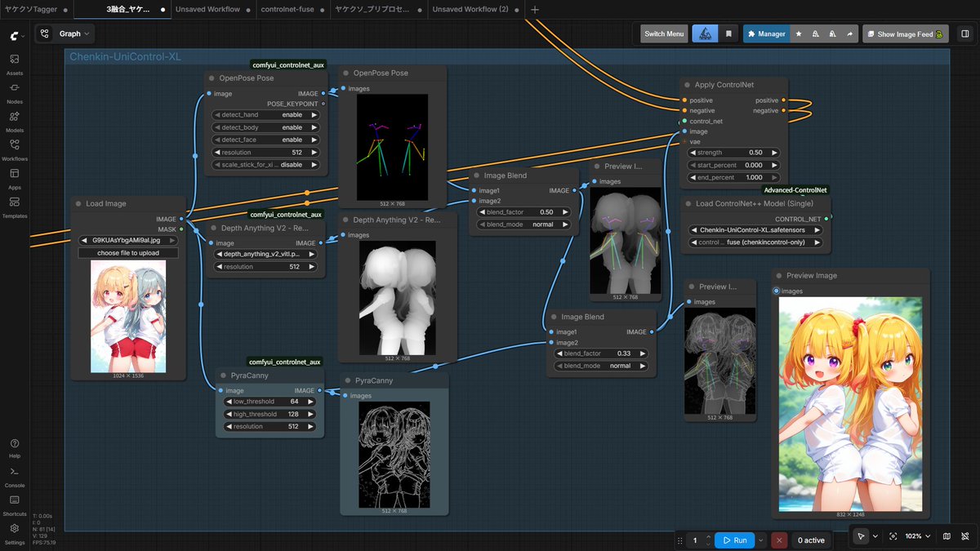The height and width of the screenshot is (551, 980).
Task: Toggle link visibility icon
Action: click(x=965, y=536)
